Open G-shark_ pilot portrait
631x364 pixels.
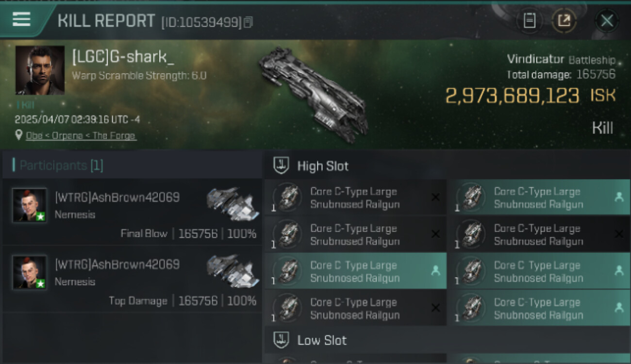[x=40, y=70]
